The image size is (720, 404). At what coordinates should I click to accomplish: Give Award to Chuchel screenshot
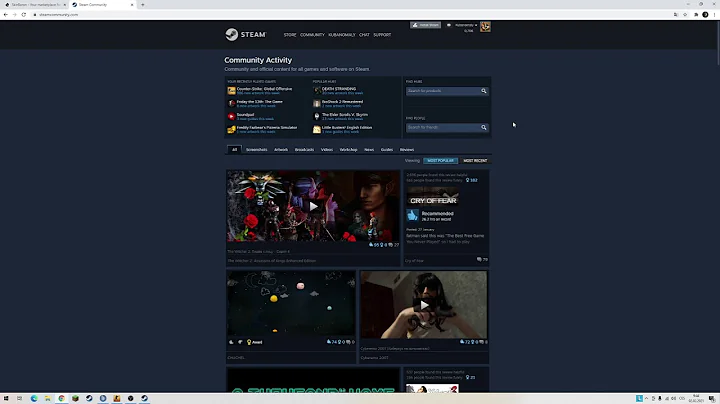tap(254, 342)
